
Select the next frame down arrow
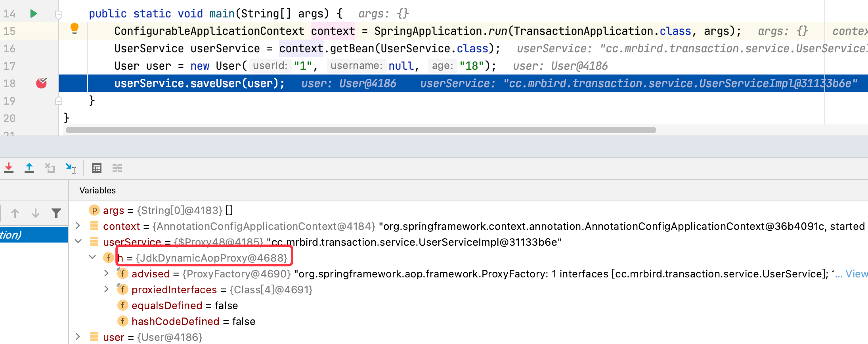point(36,213)
